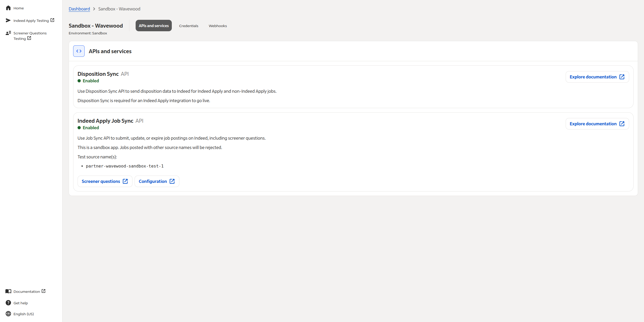The height and width of the screenshot is (322, 644).
Task: Click the Sandbox - Wavewood page heading
Action: (x=96, y=26)
